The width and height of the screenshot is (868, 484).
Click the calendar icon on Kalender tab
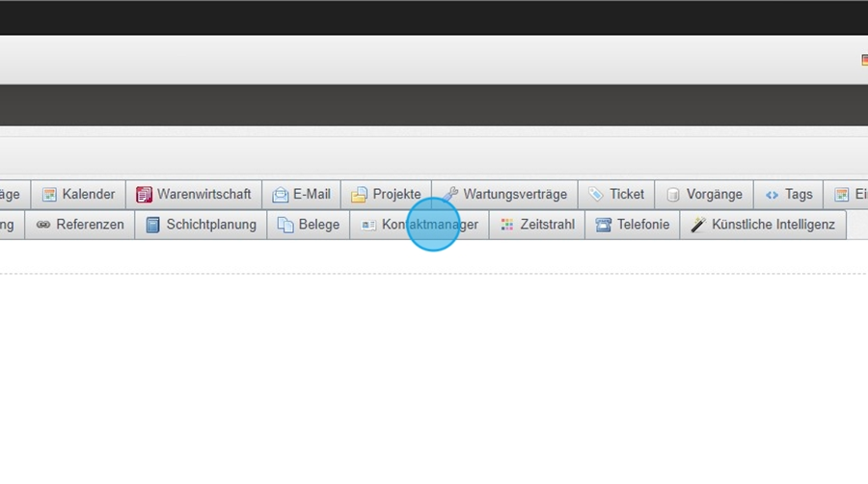click(49, 195)
